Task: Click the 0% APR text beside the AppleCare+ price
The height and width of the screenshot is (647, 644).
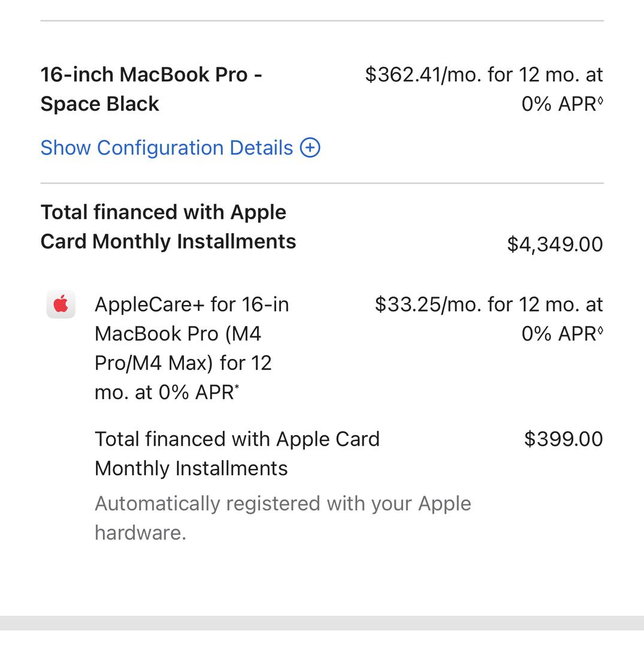Action: point(558,334)
